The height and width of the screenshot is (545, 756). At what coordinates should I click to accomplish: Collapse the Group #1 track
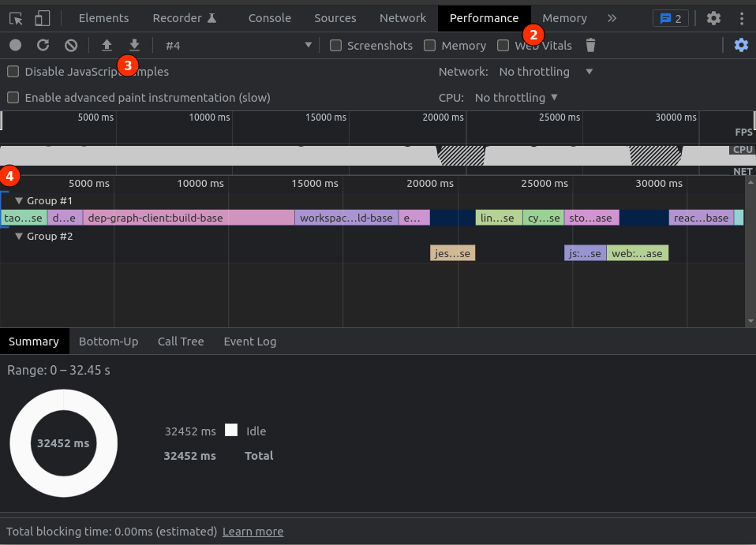[20, 200]
